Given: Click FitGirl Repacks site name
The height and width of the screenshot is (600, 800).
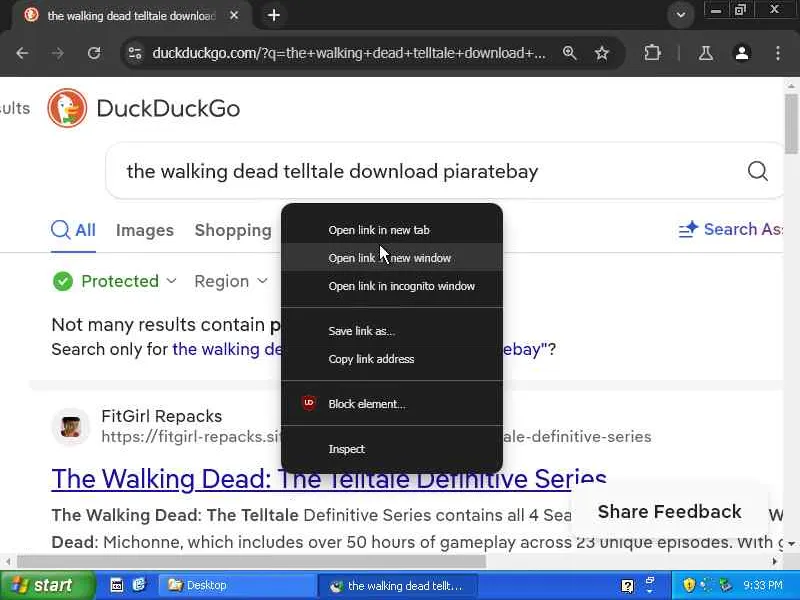Looking at the screenshot, I should click(x=162, y=416).
